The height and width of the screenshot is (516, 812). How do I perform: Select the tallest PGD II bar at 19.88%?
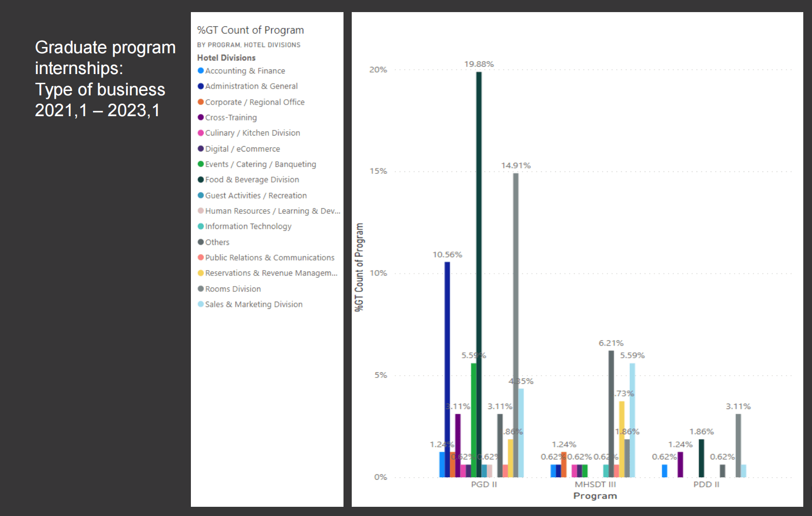479,274
